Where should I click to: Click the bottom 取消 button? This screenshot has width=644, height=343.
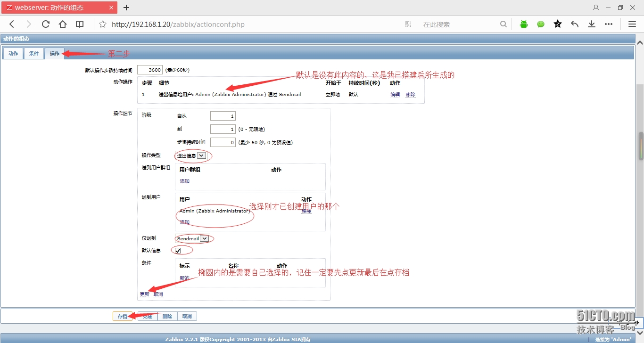point(187,317)
